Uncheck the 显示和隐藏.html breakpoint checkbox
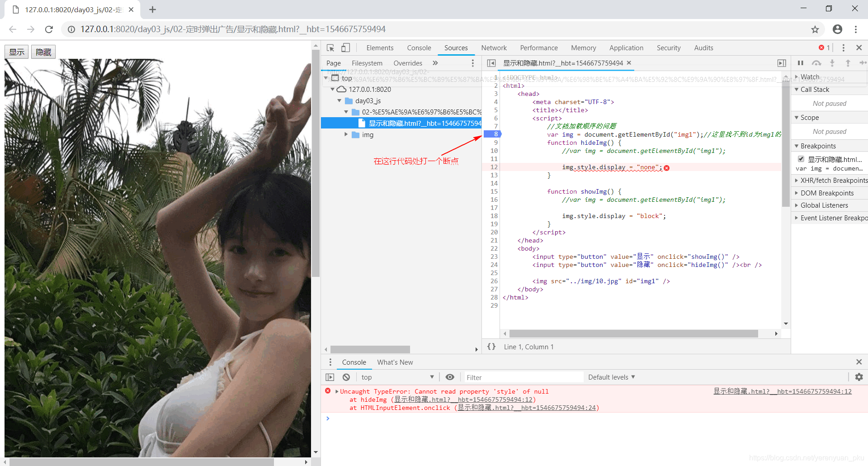The height and width of the screenshot is (466, 868). click(801, 159)
